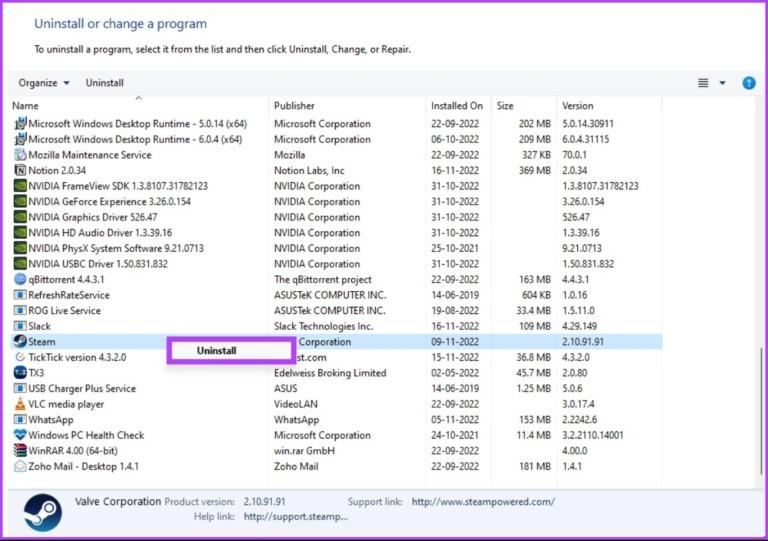Open the Organize dropdown menu
Viewport: 768px width, 541px height.
[x=44, y=83]
